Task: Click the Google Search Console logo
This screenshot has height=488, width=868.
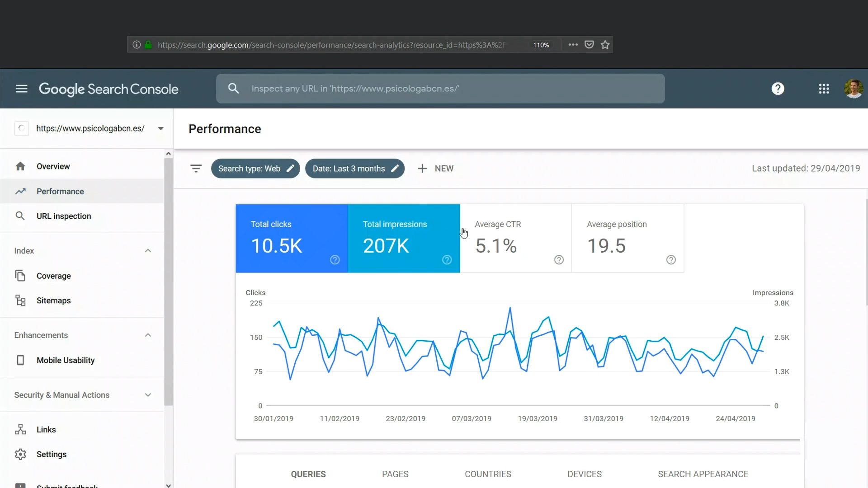Action: (108, 89)
